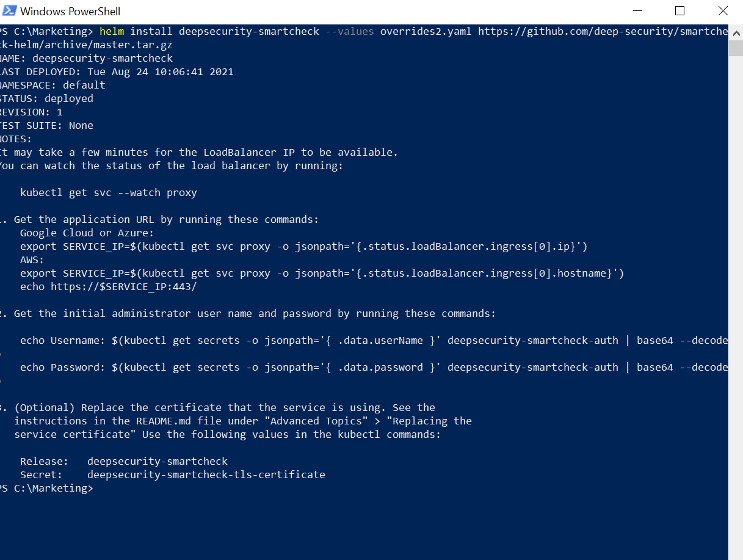Click the 'LAST DEPLOYED' timestamp line
The height and width of the screenshot is (560, 743).
coord(117,71)
